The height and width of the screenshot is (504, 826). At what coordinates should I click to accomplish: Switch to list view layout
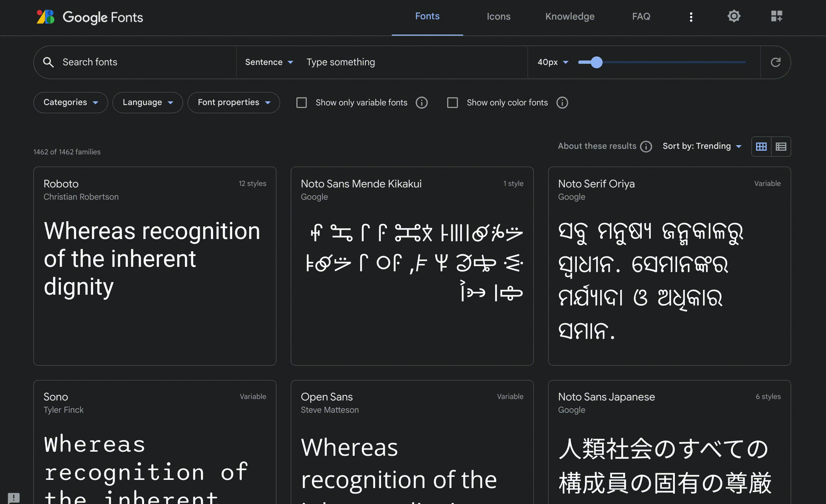(x=781, y=147)
